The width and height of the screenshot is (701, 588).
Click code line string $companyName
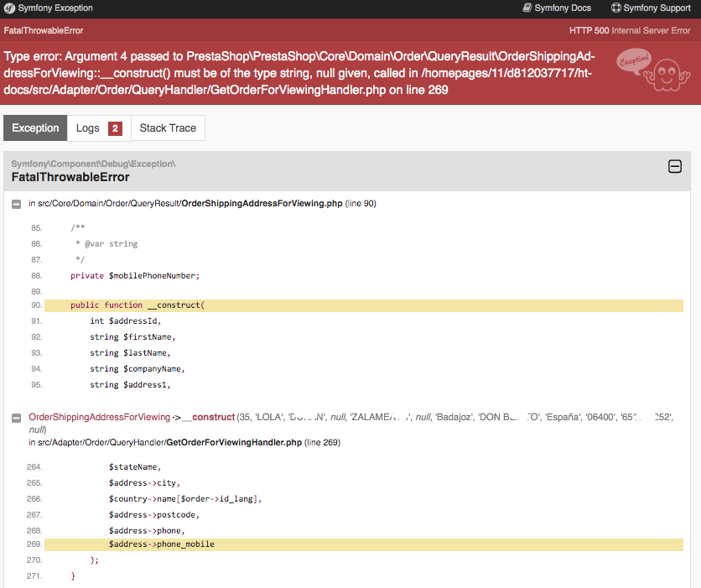(138, 369)
